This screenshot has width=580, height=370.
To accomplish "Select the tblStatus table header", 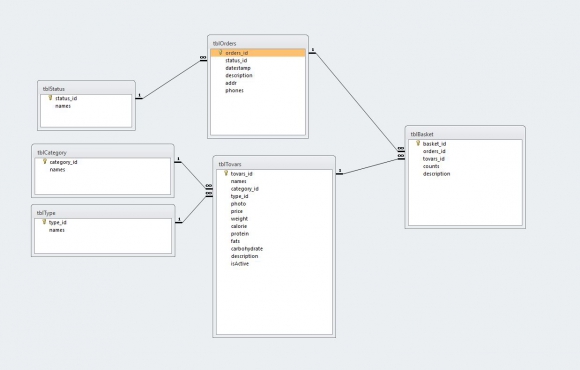I will (x=86, y=88).
